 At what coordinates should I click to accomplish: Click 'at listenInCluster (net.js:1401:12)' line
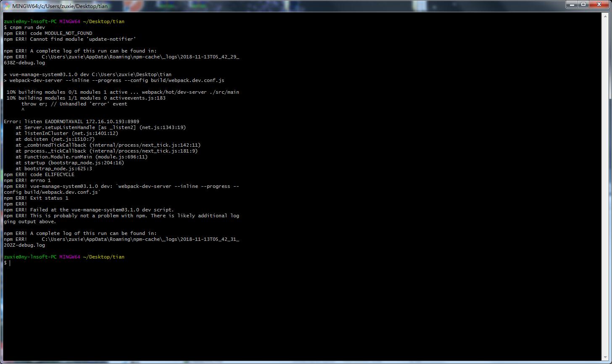pyautogui.click(x=67, y=133)
